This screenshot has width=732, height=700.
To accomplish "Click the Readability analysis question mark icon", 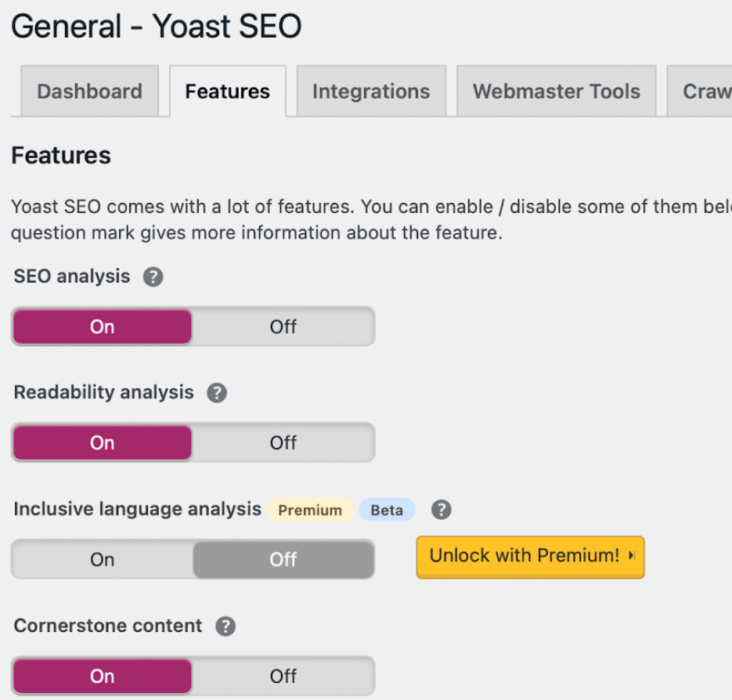I will [217, 392].
